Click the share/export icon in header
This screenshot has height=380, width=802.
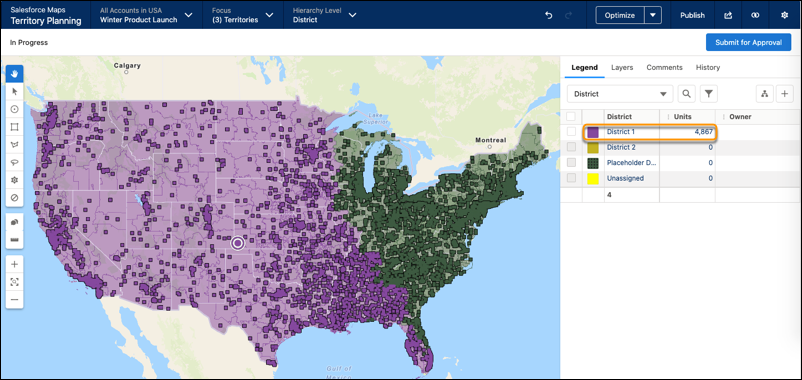click(x=728, y=15)
